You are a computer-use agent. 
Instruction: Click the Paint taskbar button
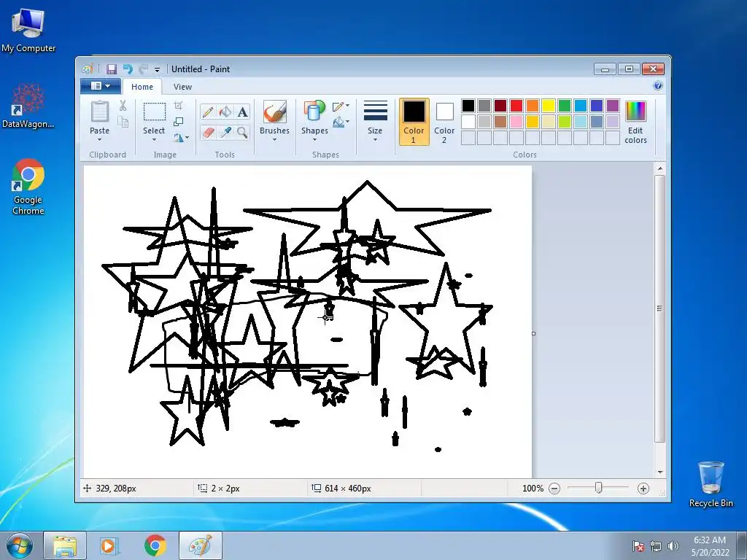click(x=201, y=545)
